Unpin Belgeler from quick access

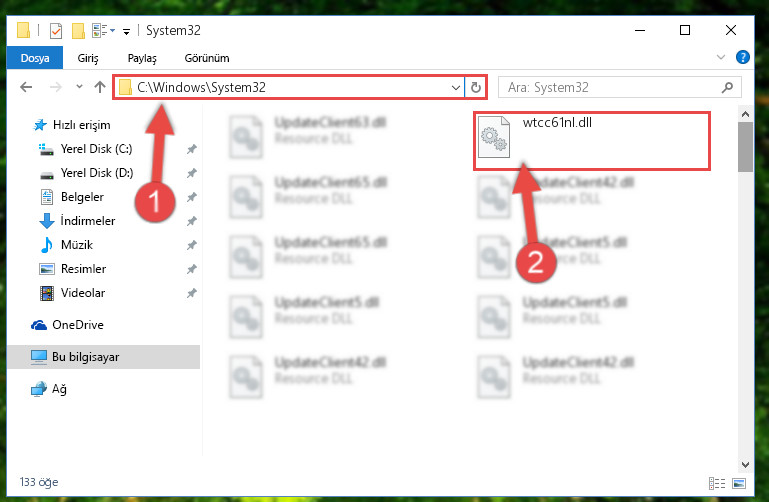click(x=192, y=197)
